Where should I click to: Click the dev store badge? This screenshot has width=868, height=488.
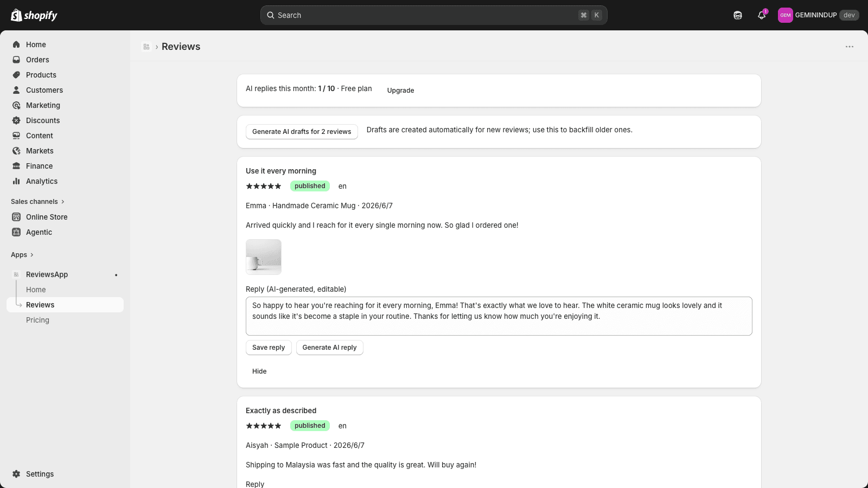[x=849, y=15]
